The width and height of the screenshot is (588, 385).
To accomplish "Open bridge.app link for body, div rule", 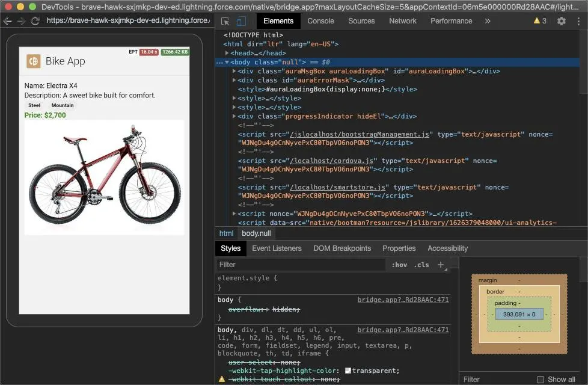I will [x=403, y=330].
